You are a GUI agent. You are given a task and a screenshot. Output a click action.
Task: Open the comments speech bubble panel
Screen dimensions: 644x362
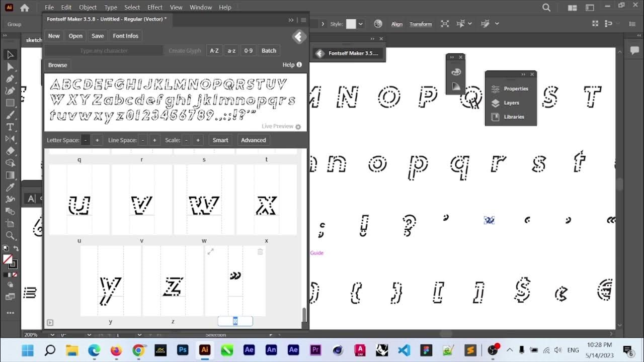click(x=634, y=50)
